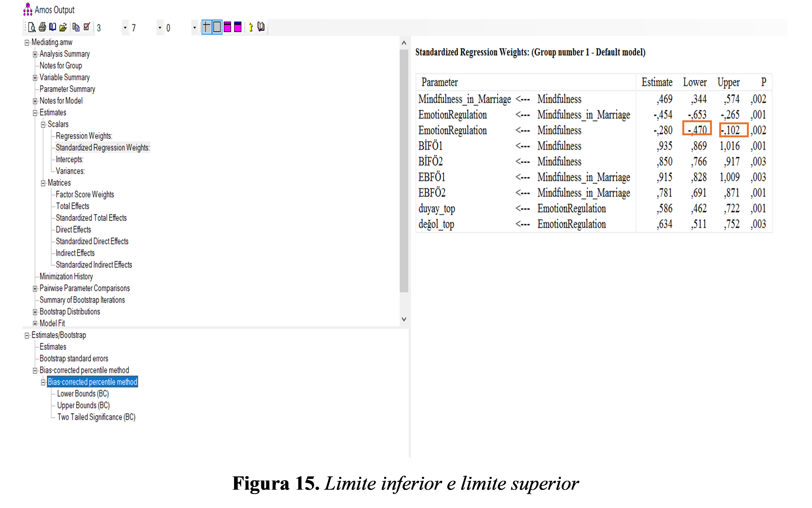Collapse the Matrices tree node

(43, 183)
